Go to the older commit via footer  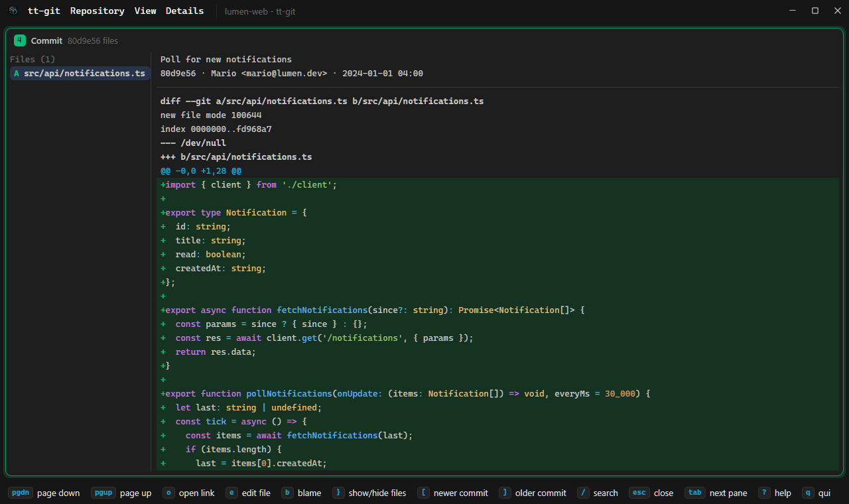(x=533, y=493)
